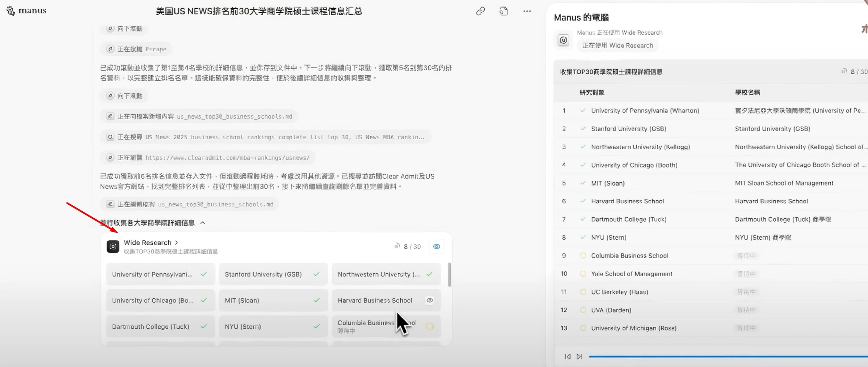Click the progress icon beside 8 / 30 in card

pyautogui.click(x=397, y=246)
